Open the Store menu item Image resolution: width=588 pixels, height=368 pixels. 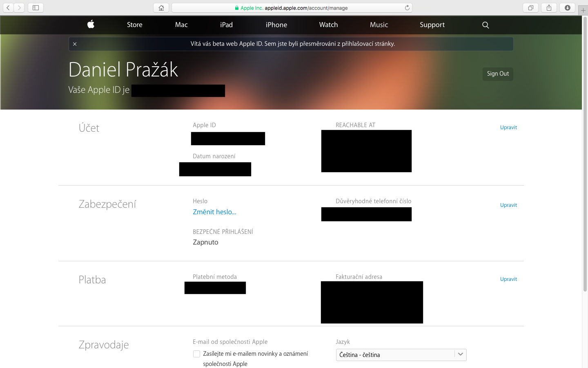click(x=135, y=25)
